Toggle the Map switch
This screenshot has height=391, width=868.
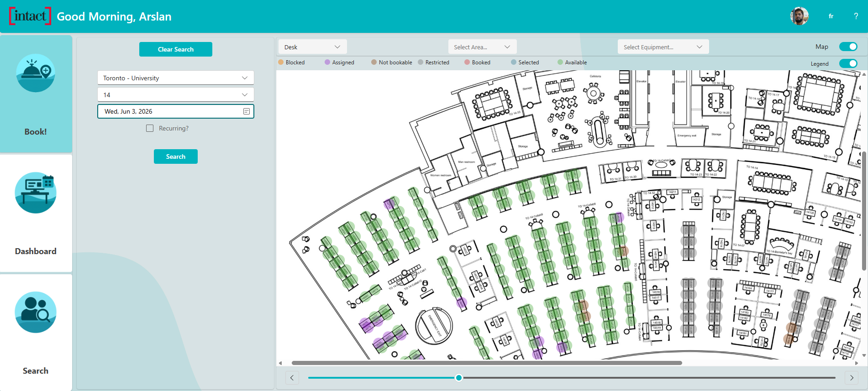point(848,47)
